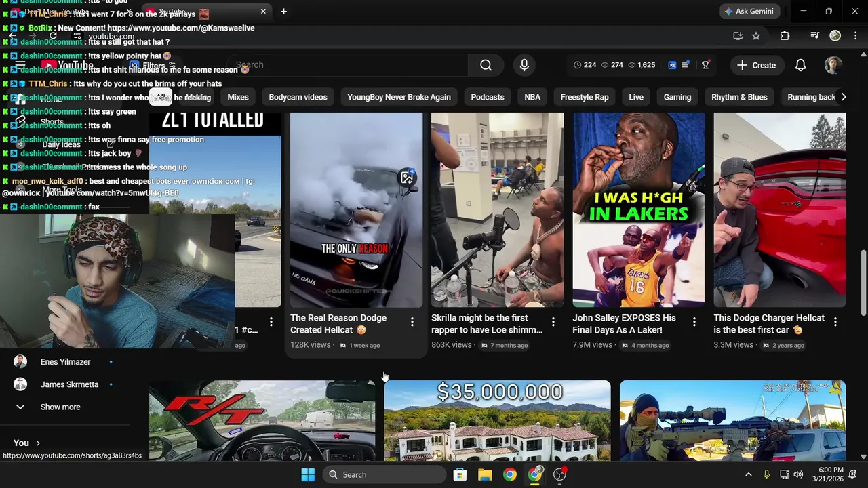Click the clock stat showing 224

tap(585, 65)
